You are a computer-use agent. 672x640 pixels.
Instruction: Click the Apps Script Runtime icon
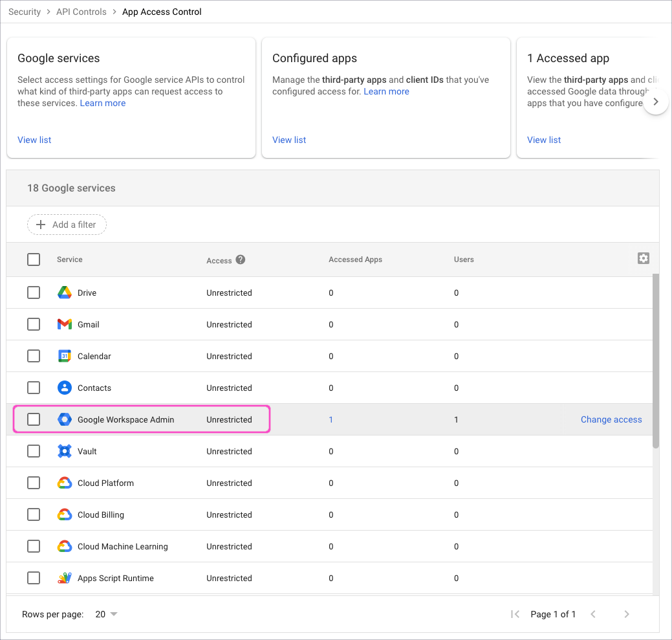point(64,578)
